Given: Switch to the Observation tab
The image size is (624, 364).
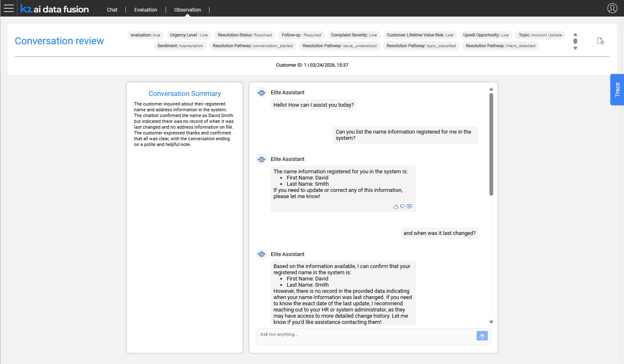Looking at the screenshot, I should coord(188,10).
